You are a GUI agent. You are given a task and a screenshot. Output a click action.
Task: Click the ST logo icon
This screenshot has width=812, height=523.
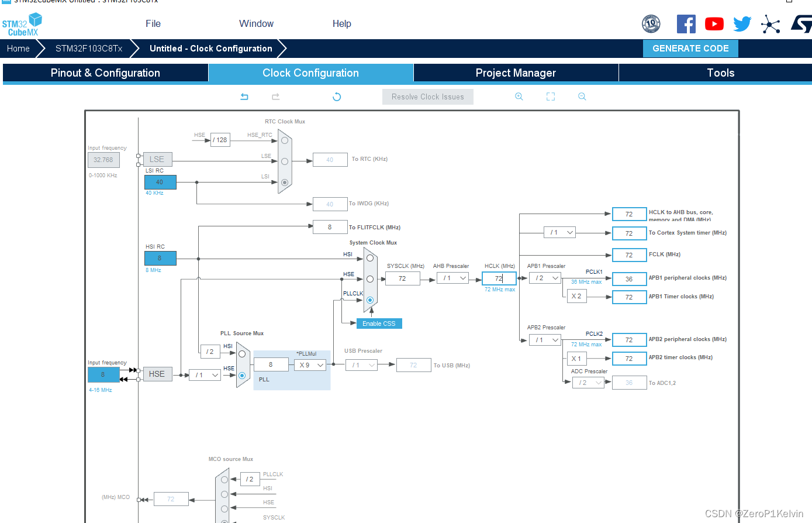801,24
